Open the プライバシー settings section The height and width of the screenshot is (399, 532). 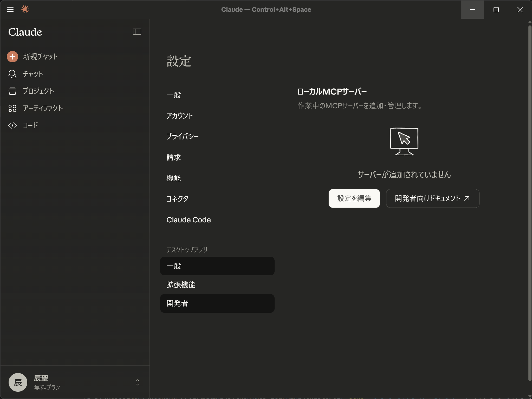click(183, 137)
